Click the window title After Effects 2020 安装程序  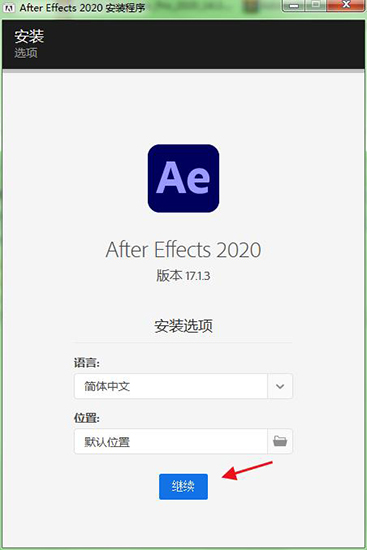(82, 7)
